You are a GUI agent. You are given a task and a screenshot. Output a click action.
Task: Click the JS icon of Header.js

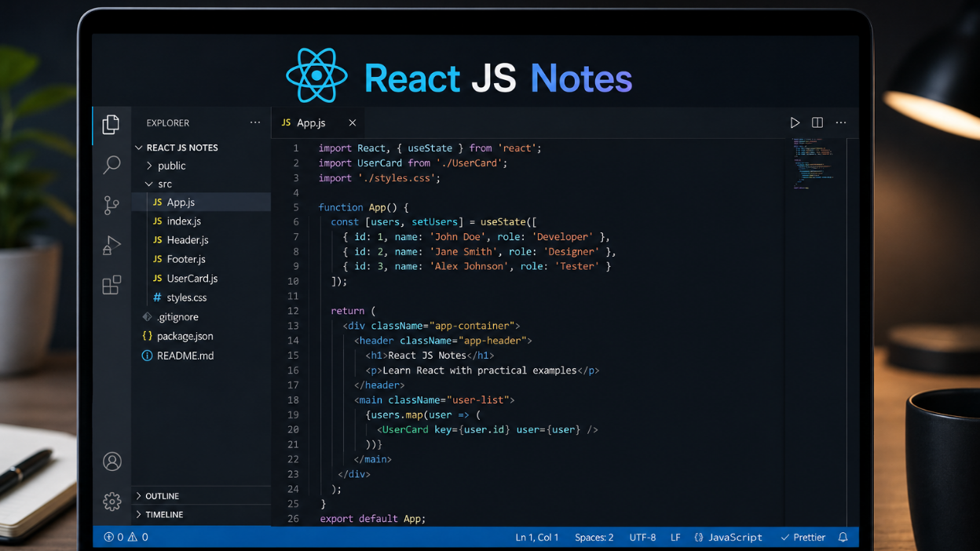pos(158,240)
